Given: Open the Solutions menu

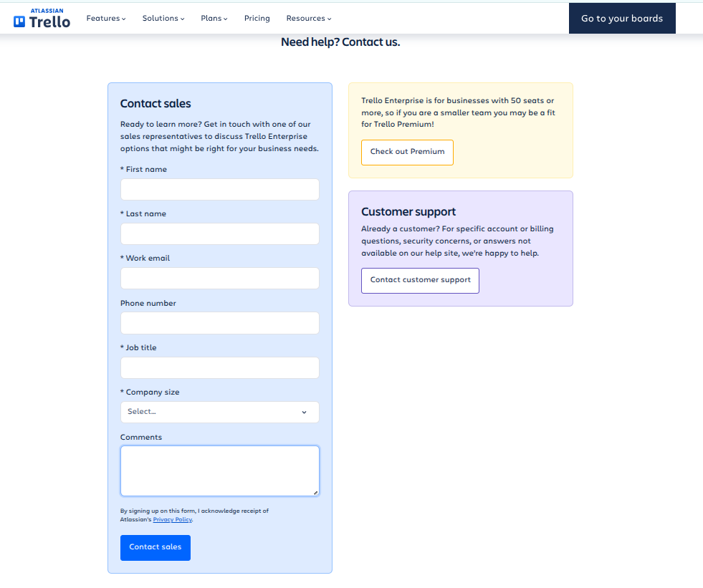Looking at the screenshot, I should pyautogui.click(x=163, y=19).
